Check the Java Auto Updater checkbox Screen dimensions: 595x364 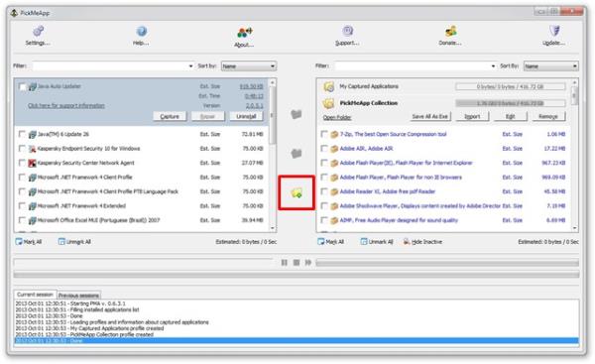pos(23,87)
